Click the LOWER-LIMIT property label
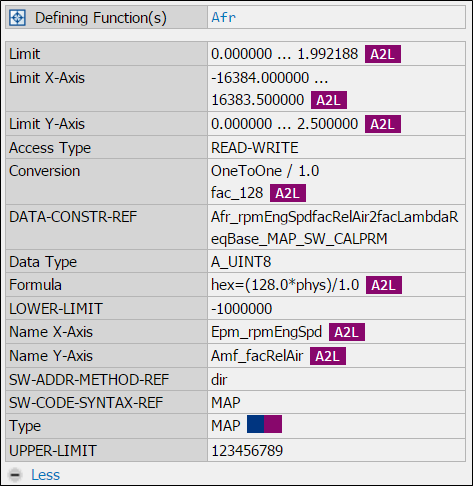This screenshot has height=486, width=473. point(56,309)
